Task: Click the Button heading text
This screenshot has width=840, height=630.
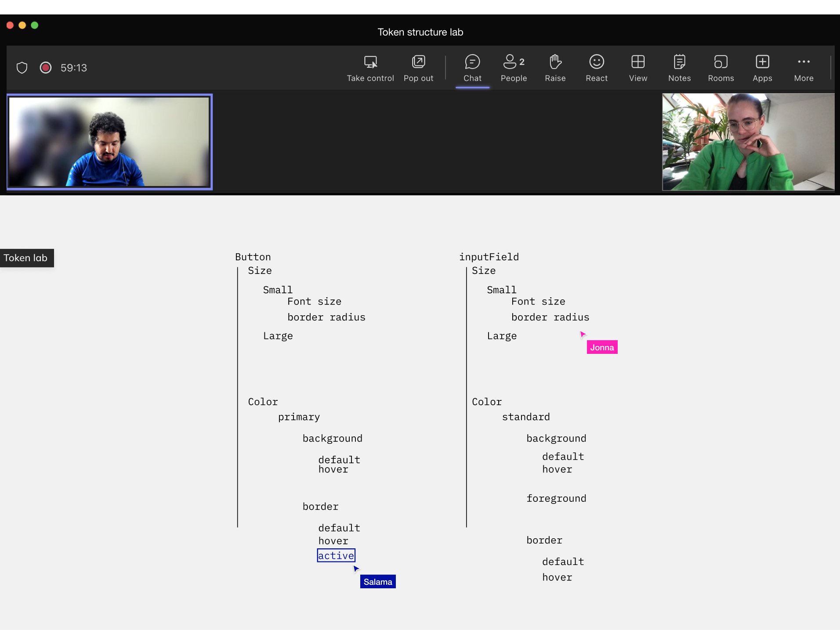Action: click(x=253, y=257)
